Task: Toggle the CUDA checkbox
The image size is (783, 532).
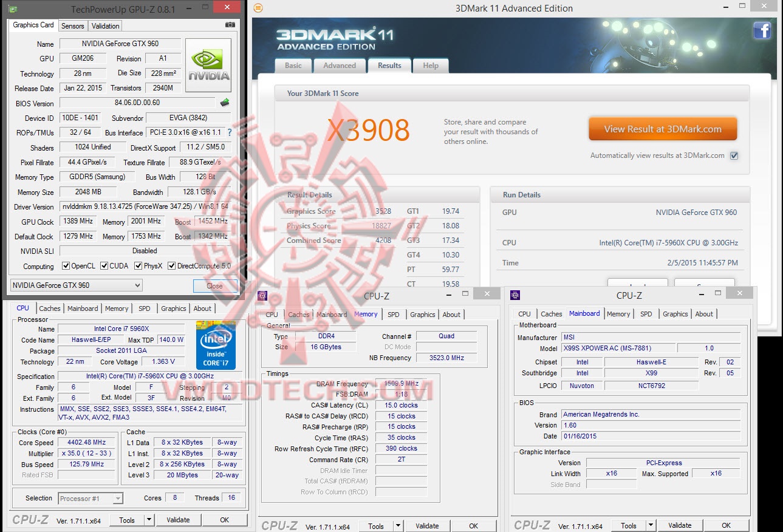Action: click(x=104, y=266)
